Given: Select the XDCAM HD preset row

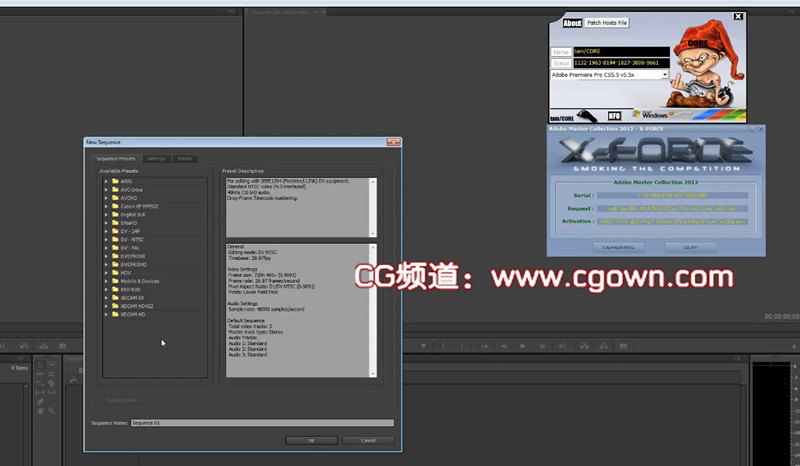Looking at the screenshot, I should click(x=155, y=314).
